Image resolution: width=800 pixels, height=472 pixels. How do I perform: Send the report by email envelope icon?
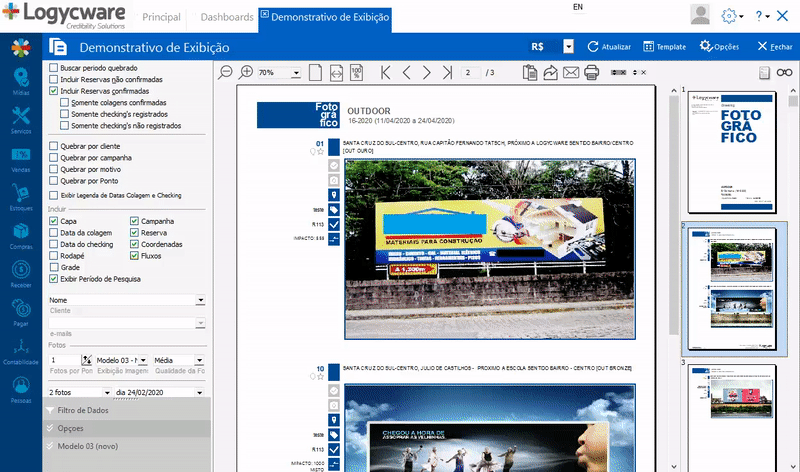click(571, 72)
